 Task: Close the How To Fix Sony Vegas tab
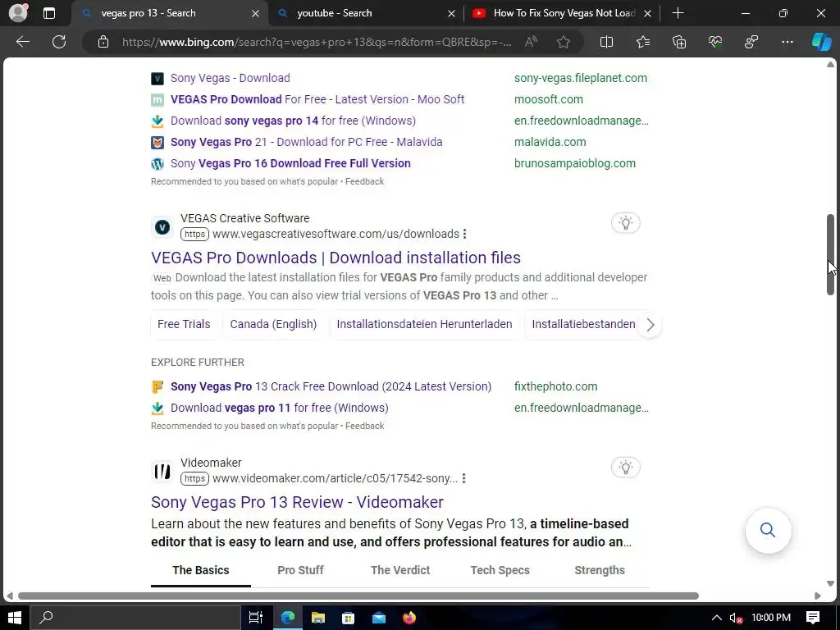pyautogui.click(x=648, y=13)
